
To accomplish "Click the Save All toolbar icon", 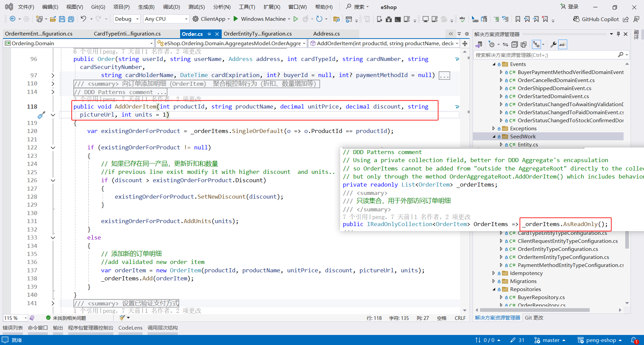I will [71, 19].
